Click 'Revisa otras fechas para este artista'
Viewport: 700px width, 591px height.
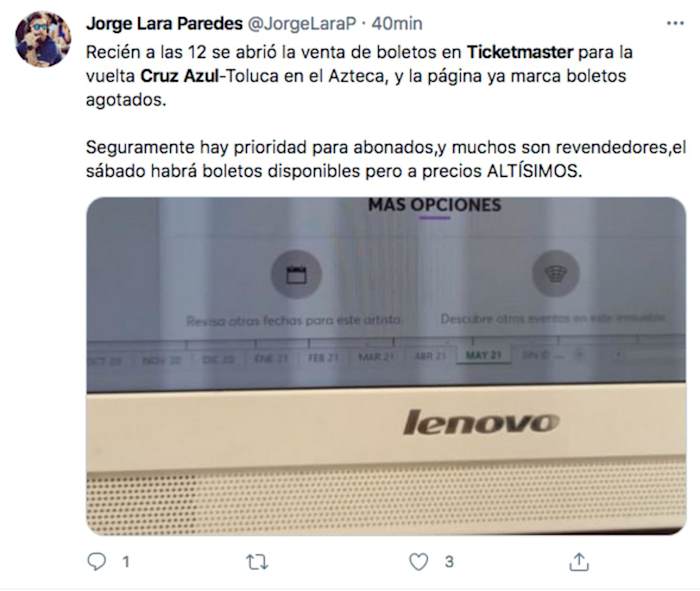click(x=293, y=320)
